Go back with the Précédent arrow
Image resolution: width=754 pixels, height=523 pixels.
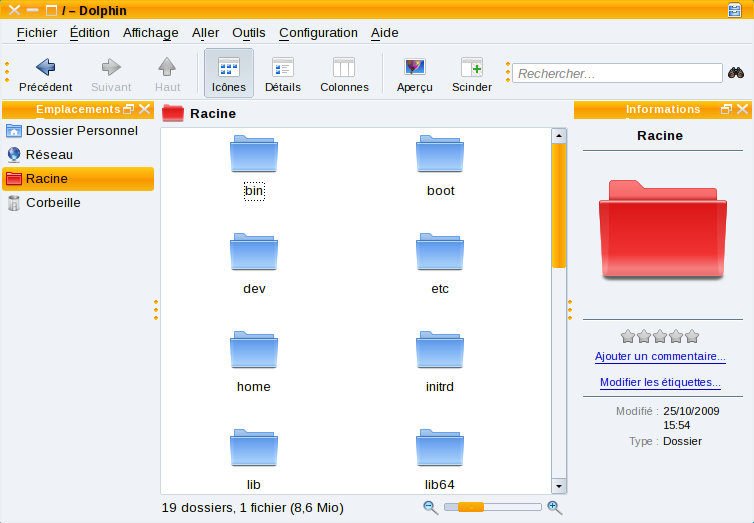[46, 75]
